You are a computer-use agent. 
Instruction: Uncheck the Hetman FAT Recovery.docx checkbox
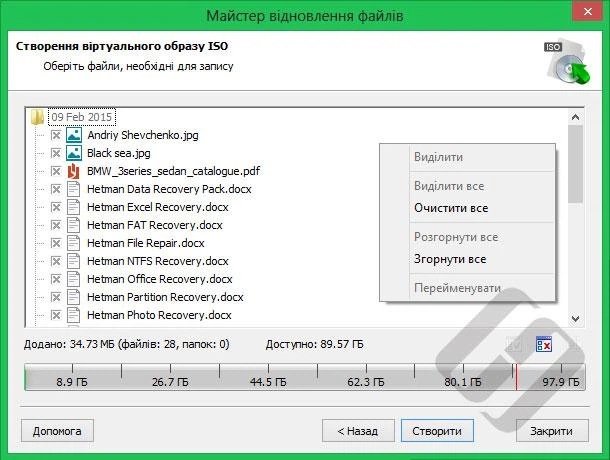(x=56, y=225)
